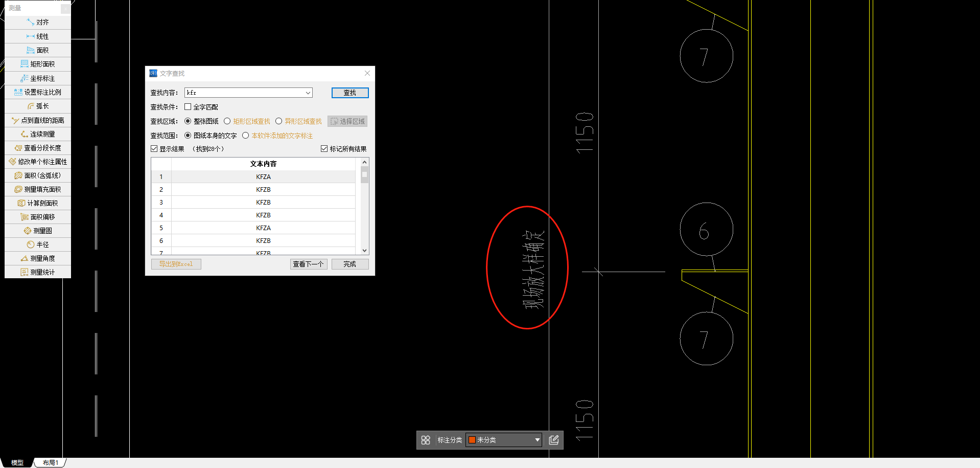Click the 文字查找 dialog title icon
Screen dimensions: 980x468
tap(153, 74)
